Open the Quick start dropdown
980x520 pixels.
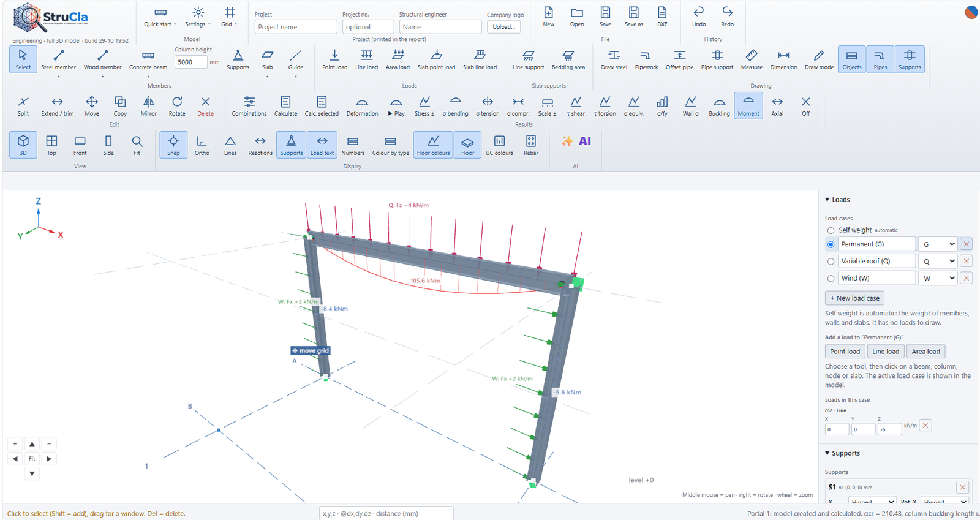click(x=160, y=17)
